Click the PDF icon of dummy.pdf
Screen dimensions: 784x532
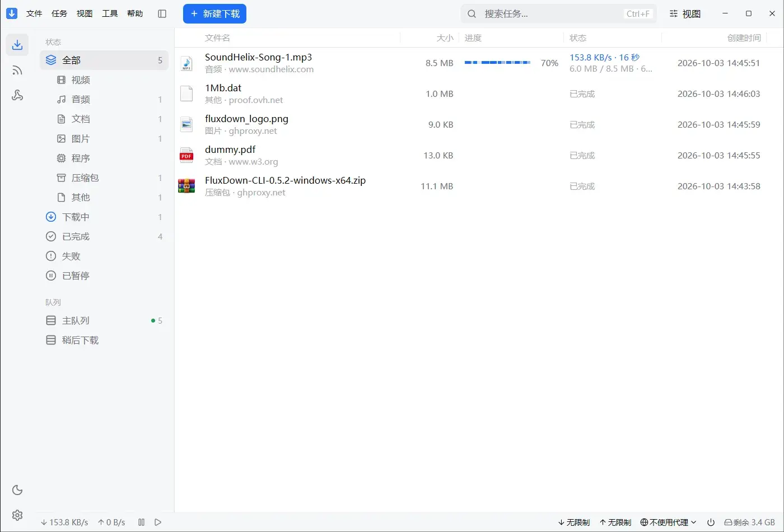click(x=186, y=156)
